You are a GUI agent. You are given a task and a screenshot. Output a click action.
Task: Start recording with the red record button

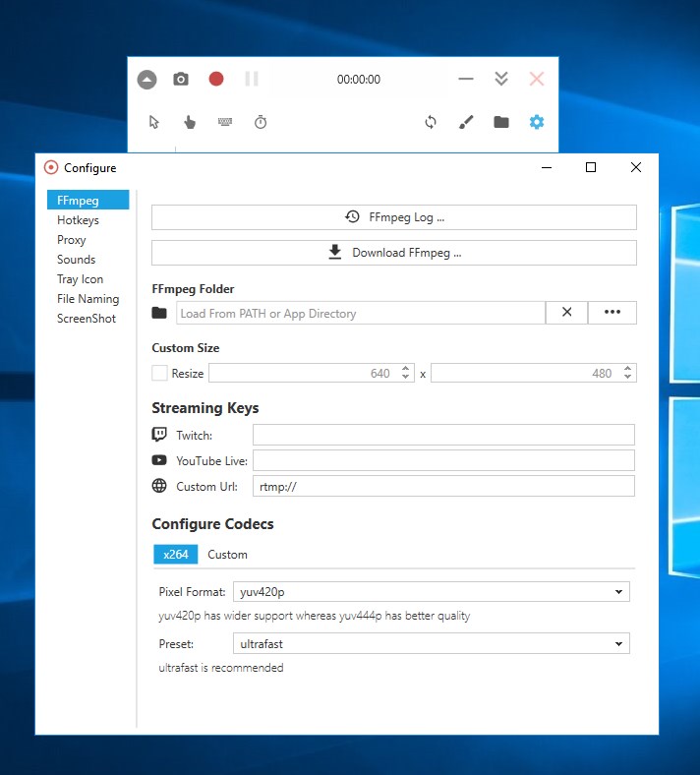(216, 80)
